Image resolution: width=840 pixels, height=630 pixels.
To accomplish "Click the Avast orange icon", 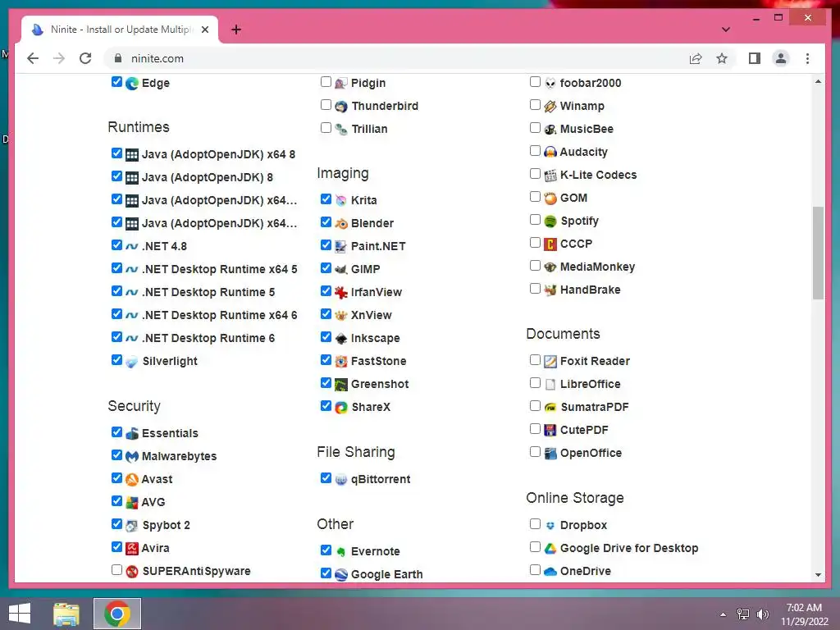I will 132,479.
